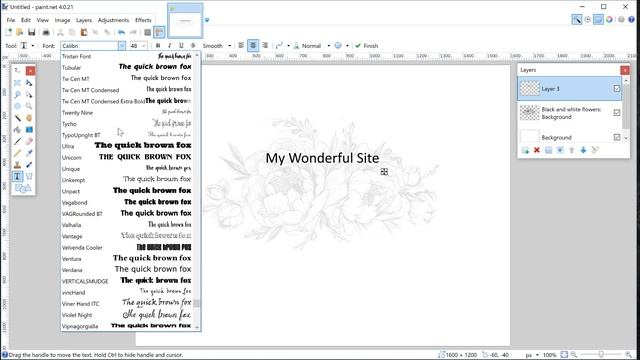Click the red Delete Layer icon

[537, 150]
